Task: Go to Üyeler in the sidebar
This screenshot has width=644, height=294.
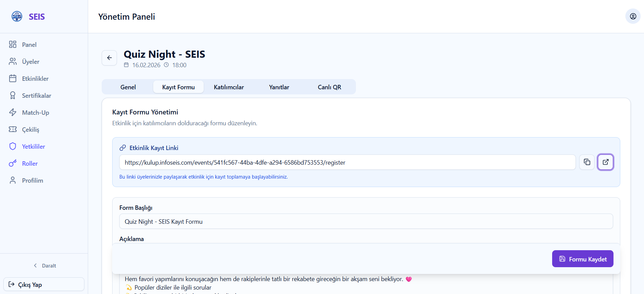Action: click(31, 62)
